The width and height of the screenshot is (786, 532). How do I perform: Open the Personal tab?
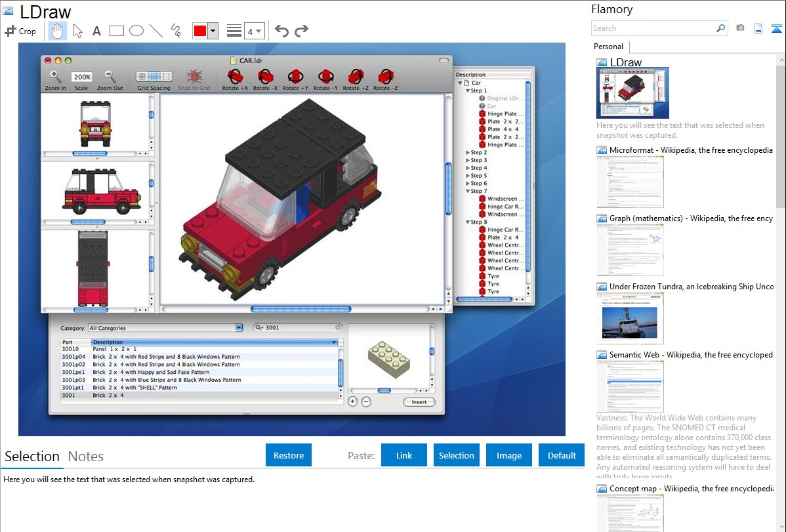tap(609, 47)
